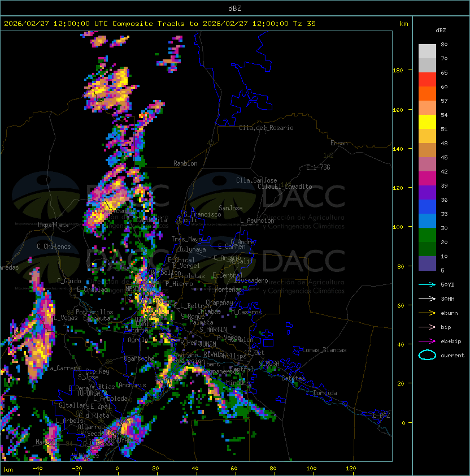Pick the light gray swatch between 80 and 70 dBZ
The image size is (470, 476).
click(427, 51)
